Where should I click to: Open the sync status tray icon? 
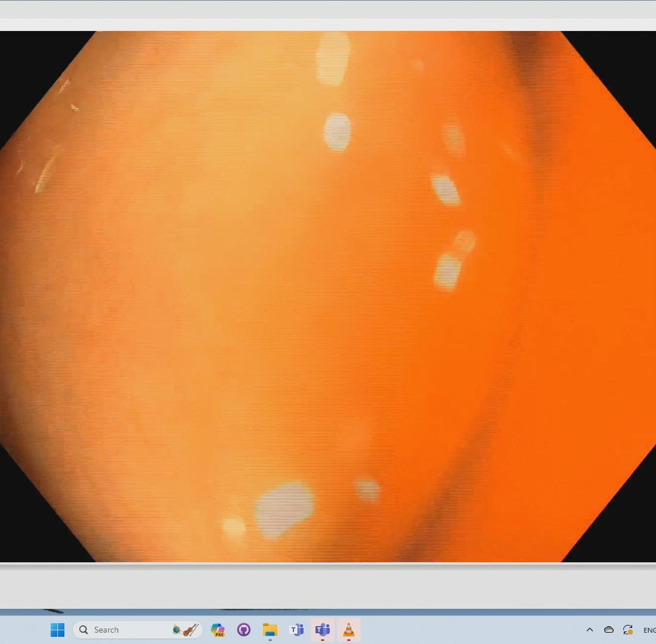pyautogui.click(x=627, y=629)
